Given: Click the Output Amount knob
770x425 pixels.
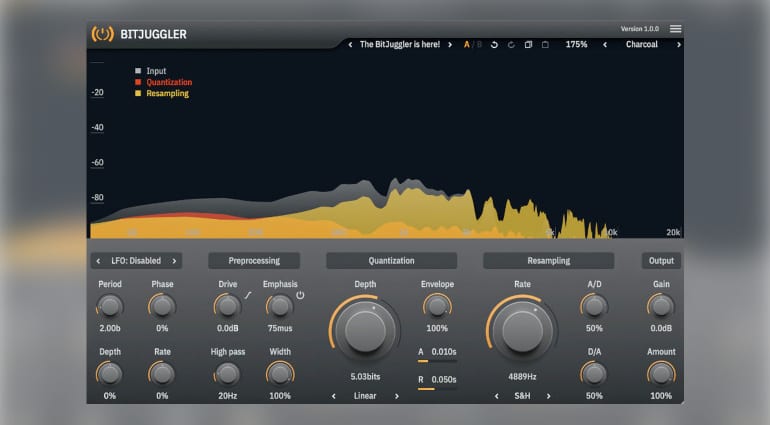Looking at the screenshot, I should point(661,374).
